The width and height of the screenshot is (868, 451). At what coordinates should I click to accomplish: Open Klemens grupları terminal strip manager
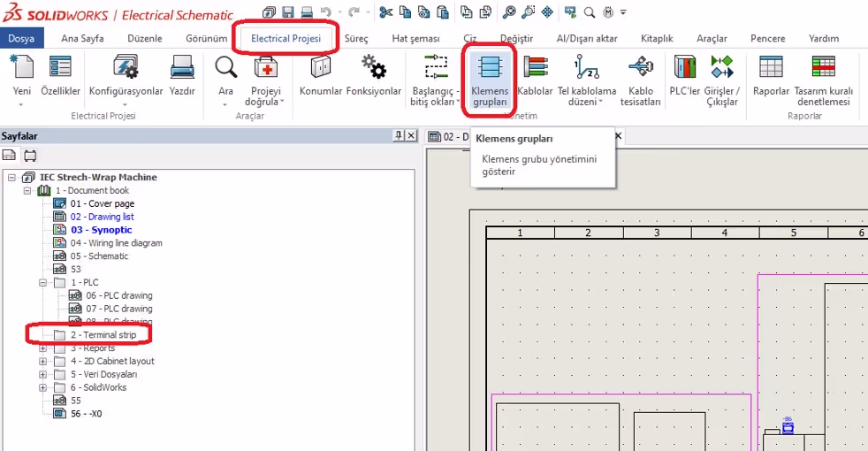[x=490, y=80]
